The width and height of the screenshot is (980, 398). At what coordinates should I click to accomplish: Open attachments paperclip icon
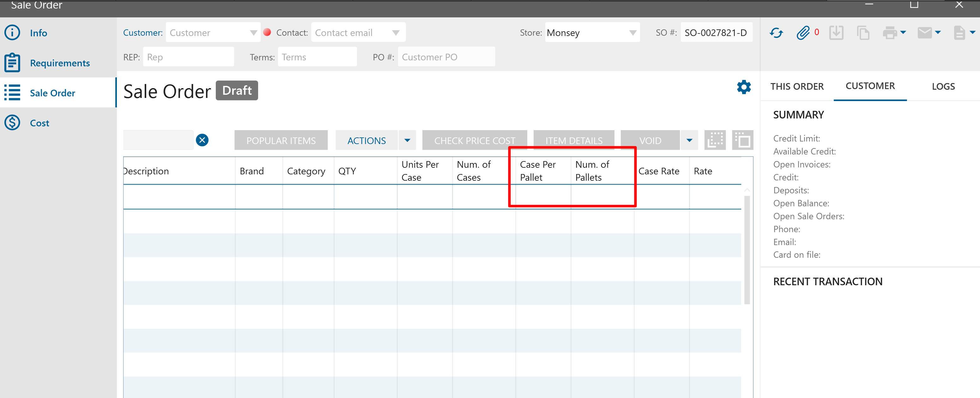pos(803,33)
